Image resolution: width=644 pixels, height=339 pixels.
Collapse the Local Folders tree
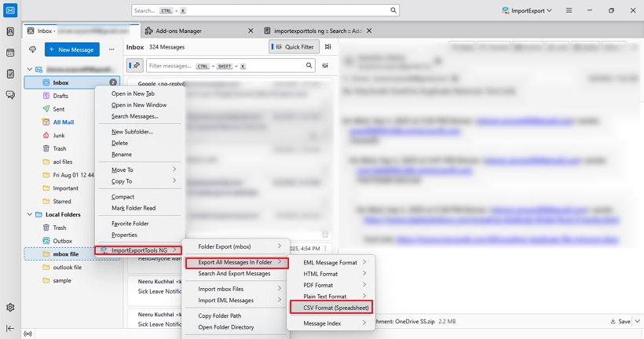(x=30, y=214)
